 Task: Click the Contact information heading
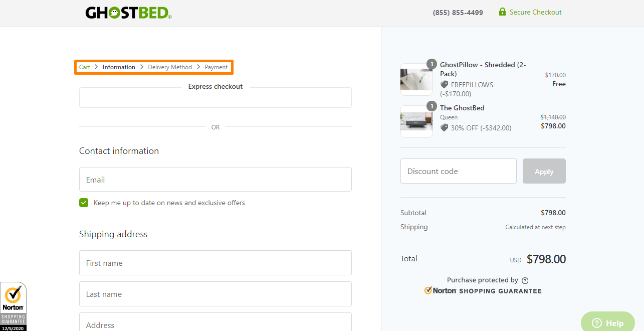click(119, 151)
